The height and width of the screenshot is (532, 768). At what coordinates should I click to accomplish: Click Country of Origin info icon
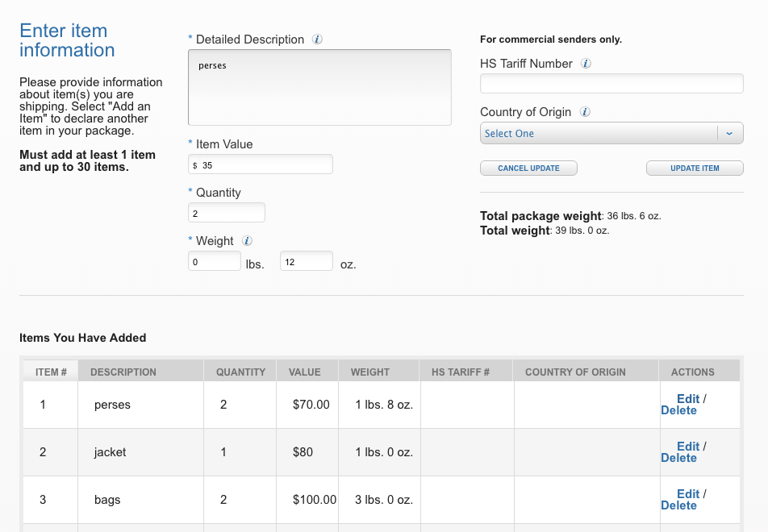[x=585, y=111]
